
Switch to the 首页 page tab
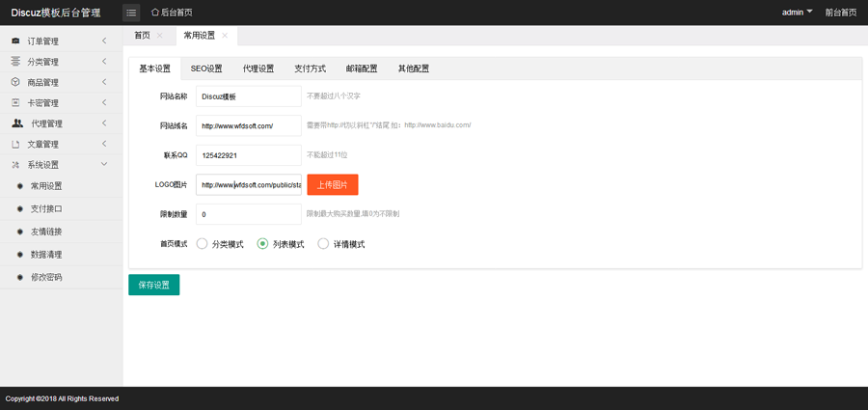[x=143, y=35]
